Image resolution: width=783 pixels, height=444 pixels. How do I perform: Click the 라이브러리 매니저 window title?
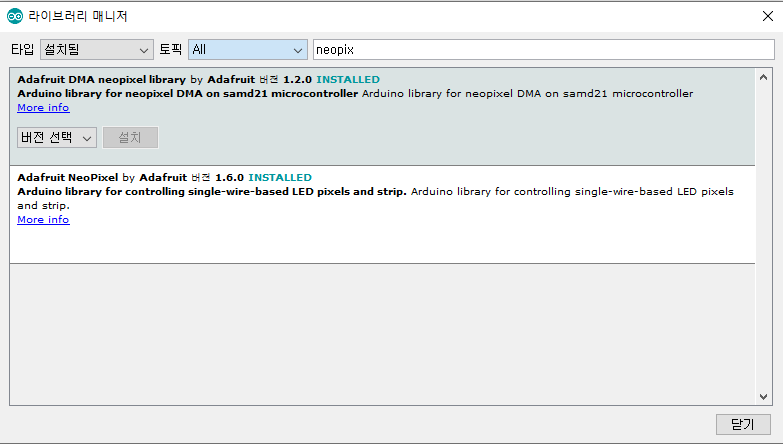pos(77,16)
